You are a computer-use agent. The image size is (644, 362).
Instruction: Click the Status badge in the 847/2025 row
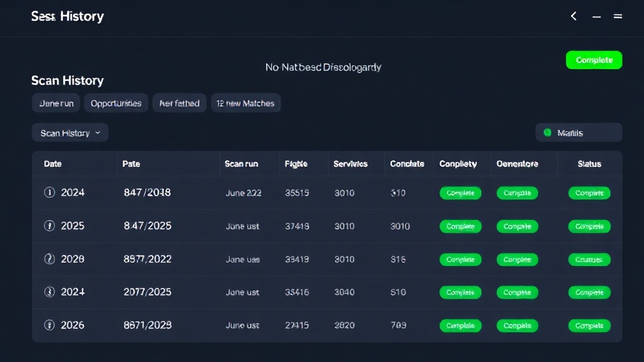(589, 226)
